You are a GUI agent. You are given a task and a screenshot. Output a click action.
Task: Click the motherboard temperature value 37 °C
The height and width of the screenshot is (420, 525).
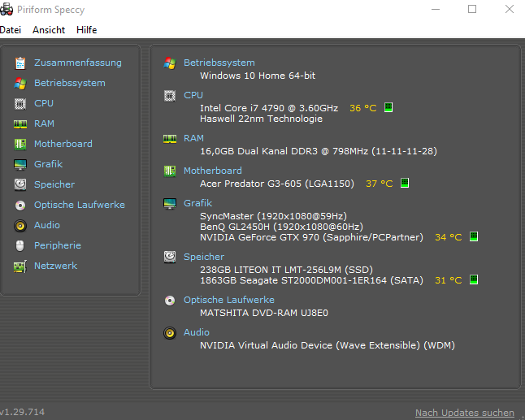[380, 184]
